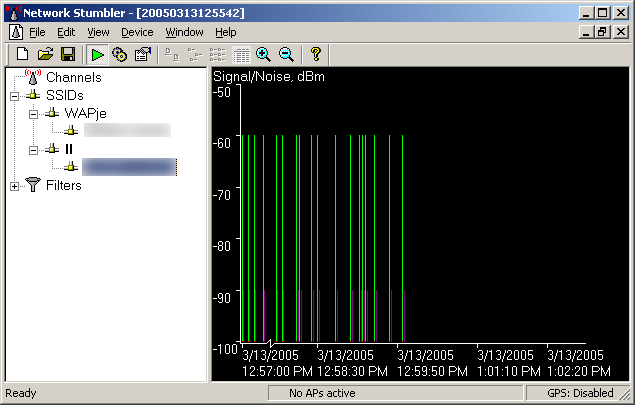Open the File menu
Screen dimensions: 635x405
coord(37,32)
